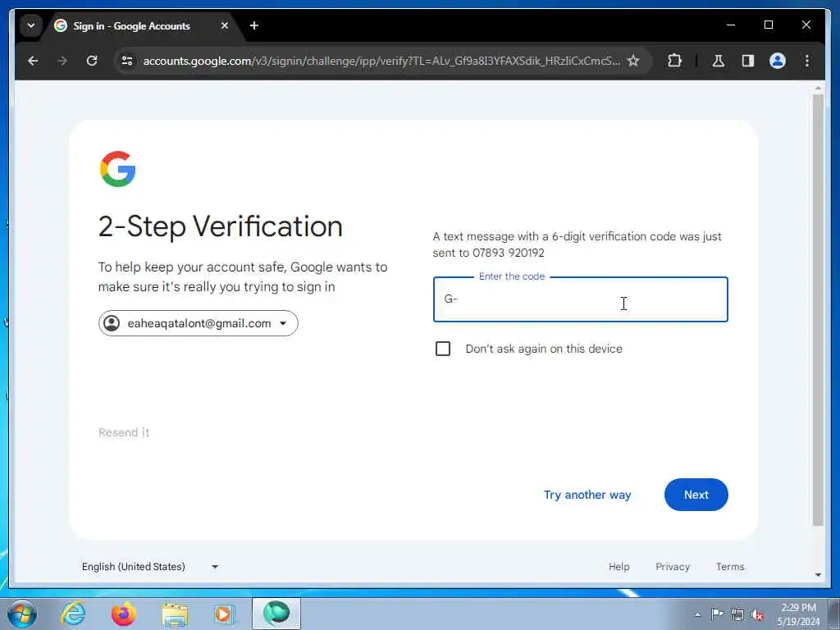Submit with the Next button
Image resolution: width=840 pixels, height=630 pixels.
[x=696, y=495]
